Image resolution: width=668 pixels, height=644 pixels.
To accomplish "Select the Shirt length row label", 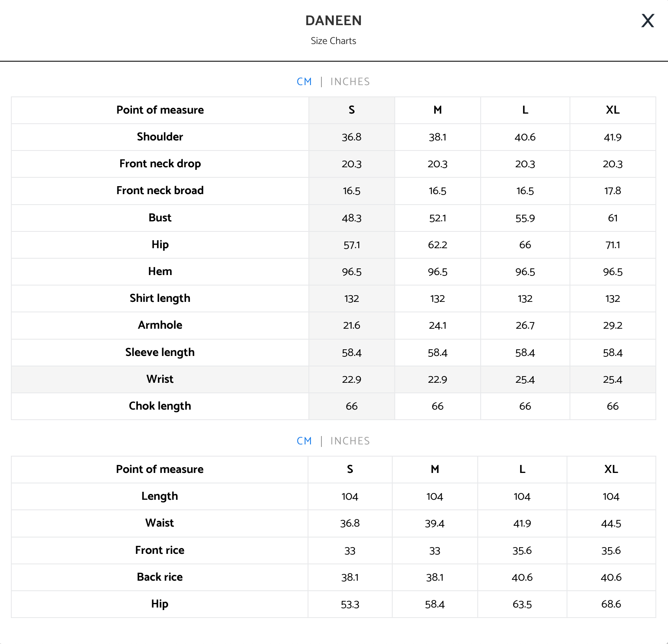I will (x=160, y=299).
